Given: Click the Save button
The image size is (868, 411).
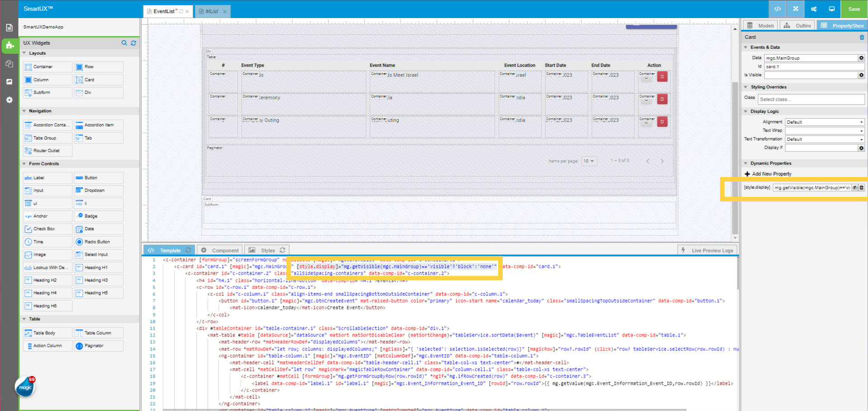Looking at the screenshot, I should pyautogui.click(x=854, y=9).
